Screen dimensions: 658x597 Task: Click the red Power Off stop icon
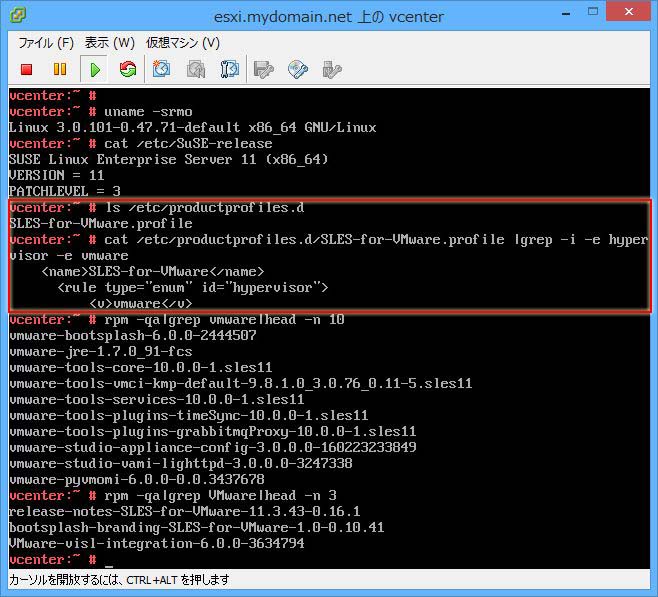point(26,69)
